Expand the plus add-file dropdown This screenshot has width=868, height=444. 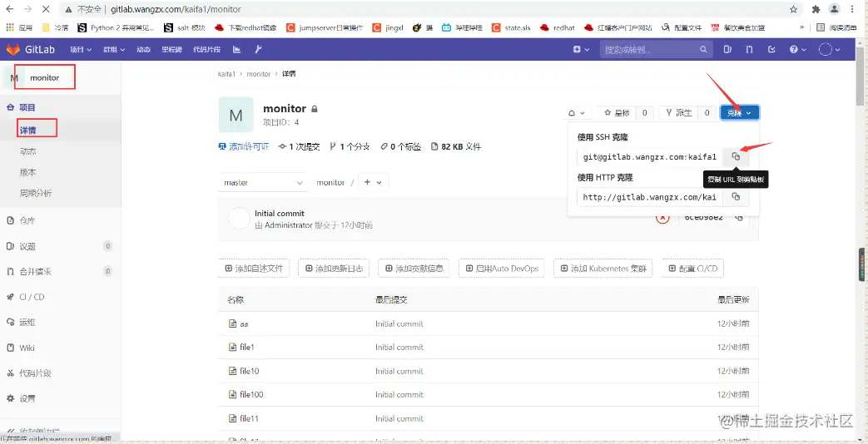373,182
